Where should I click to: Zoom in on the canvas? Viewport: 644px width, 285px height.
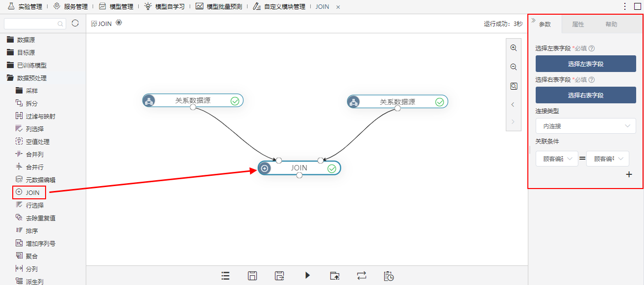pyautogui.click(x=514, y=48)
